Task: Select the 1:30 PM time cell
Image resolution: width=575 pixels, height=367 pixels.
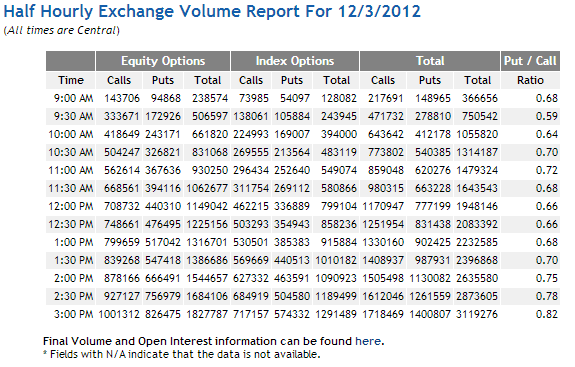Action: click(73, 260)
